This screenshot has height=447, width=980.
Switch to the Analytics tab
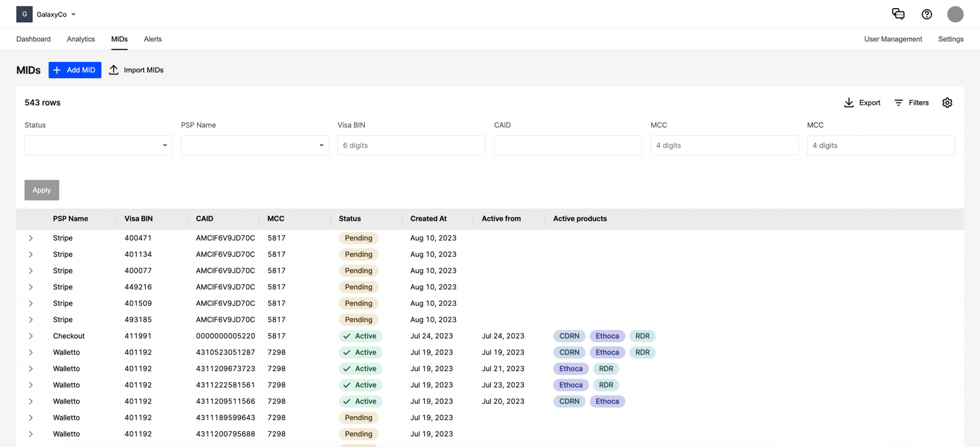[80, 39]
